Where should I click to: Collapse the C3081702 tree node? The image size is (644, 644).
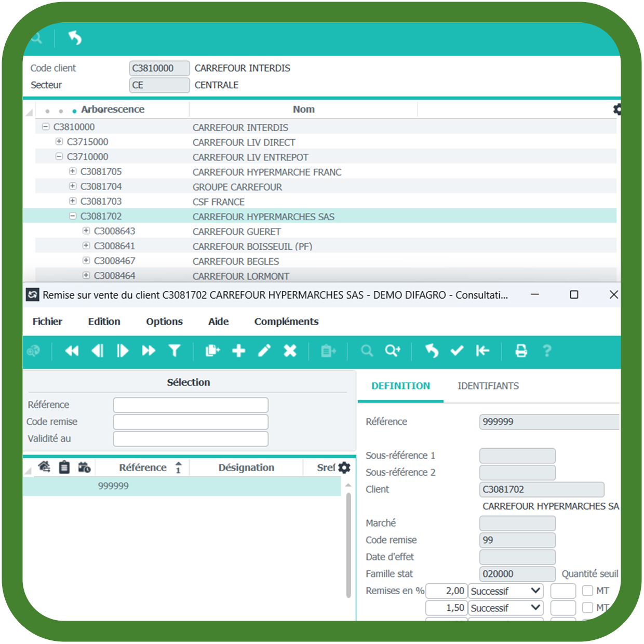pyautogui.click(x=73, y=216)
